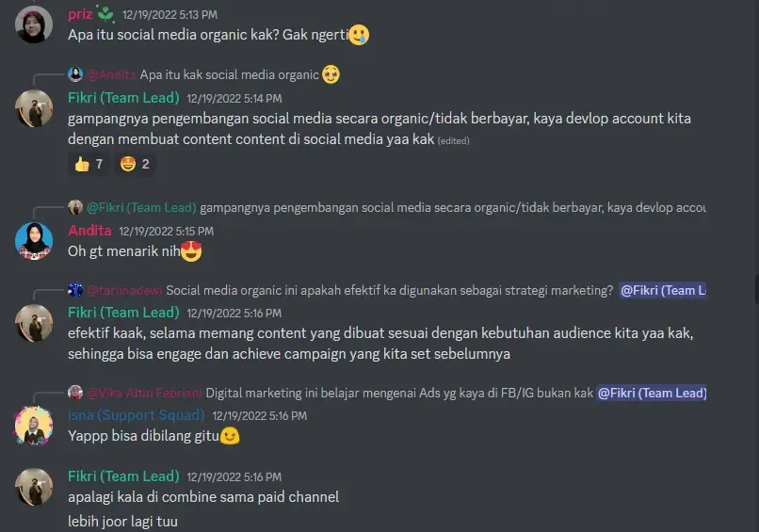Screen dimensions: 759x532
Task: Click the heart-eyes emoji in Andita's message
Action: tap(191, 251)
